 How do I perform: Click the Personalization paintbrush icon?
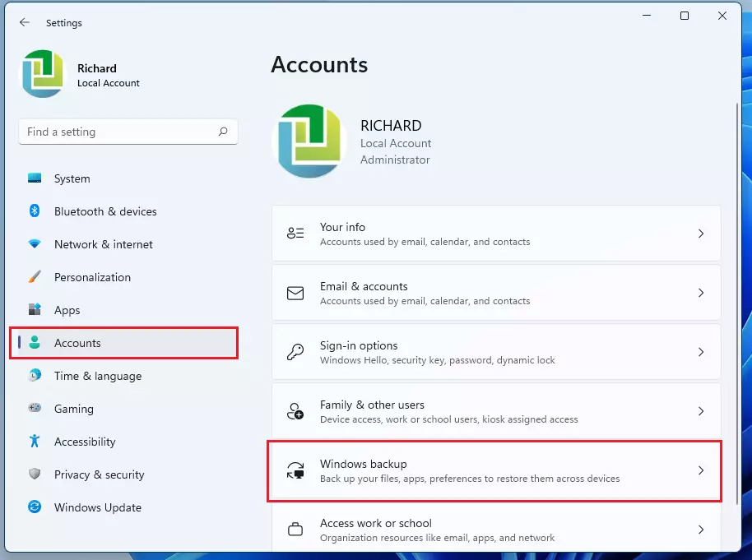[x=35, y=276]
